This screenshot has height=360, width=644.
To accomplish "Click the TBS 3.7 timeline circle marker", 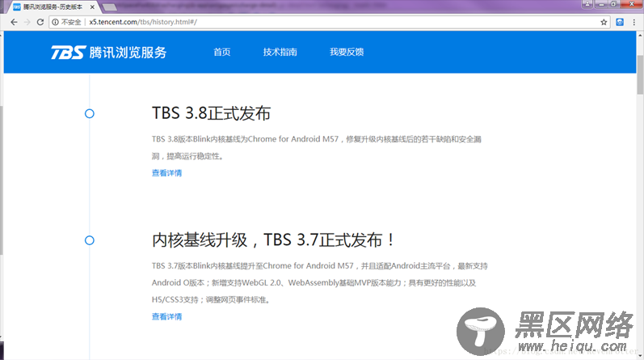I will point(90,240).
